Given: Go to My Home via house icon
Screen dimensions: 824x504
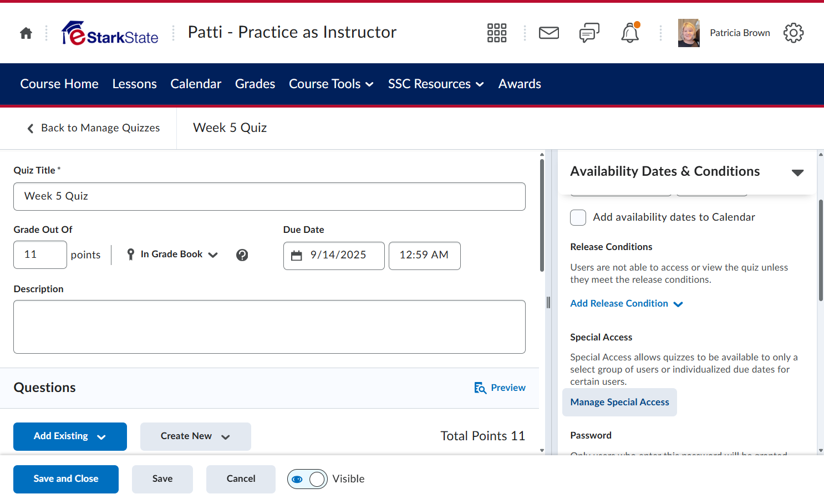Looking at the screenshot, I should (x=26, y=33).
